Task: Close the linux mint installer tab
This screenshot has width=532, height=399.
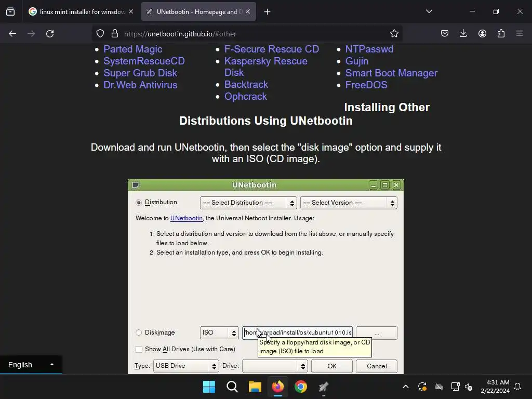Action: point(131,11)
